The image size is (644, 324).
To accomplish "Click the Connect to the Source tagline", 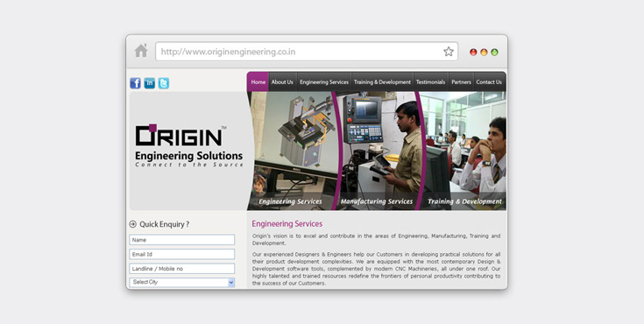I will click(189, 165).
